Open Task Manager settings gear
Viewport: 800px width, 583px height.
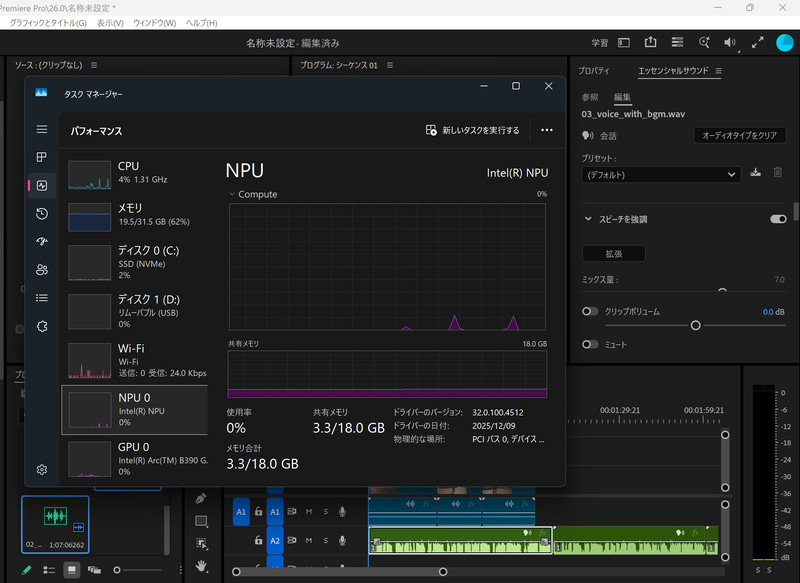click(x=42, y=469)
